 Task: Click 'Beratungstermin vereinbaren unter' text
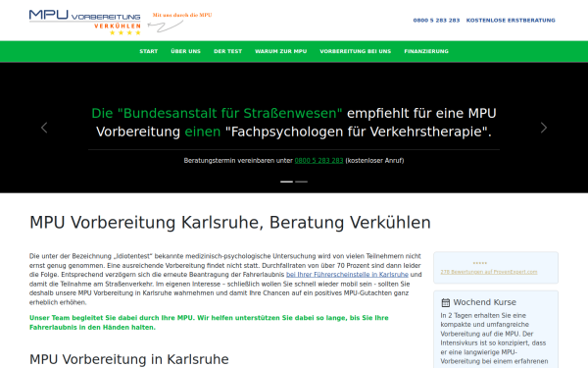point(238,160)
